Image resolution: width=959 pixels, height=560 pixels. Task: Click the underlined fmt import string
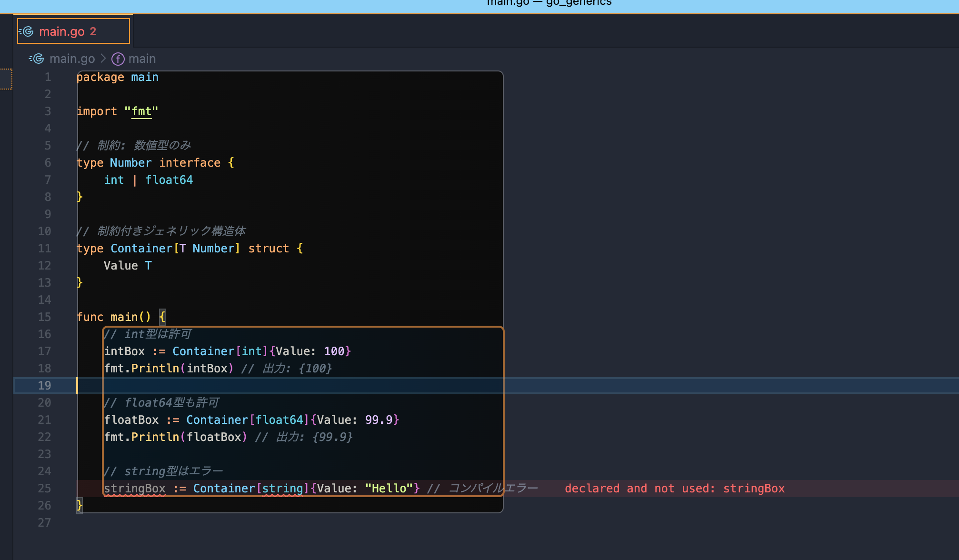tap(141, 111)
